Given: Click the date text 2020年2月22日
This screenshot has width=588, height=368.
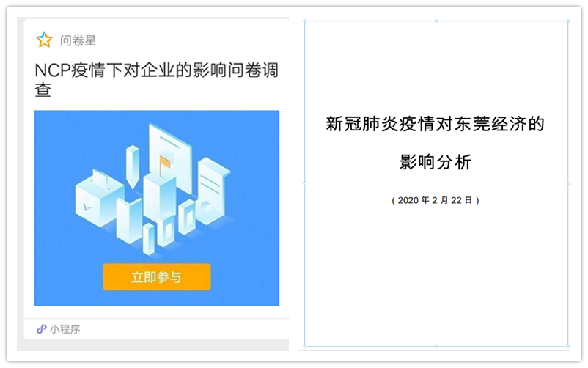Looking at the screenshot, I should point(436,200).
